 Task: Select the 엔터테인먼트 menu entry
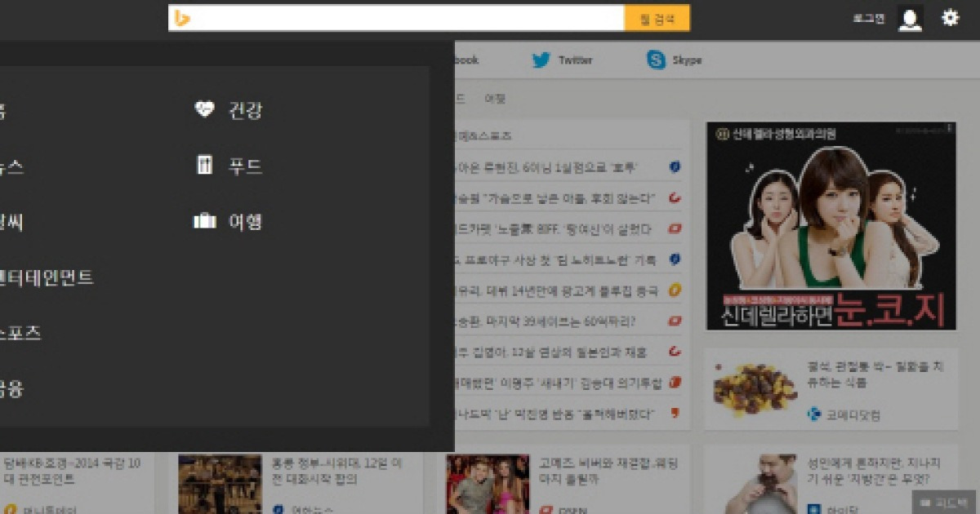[47, 277]
